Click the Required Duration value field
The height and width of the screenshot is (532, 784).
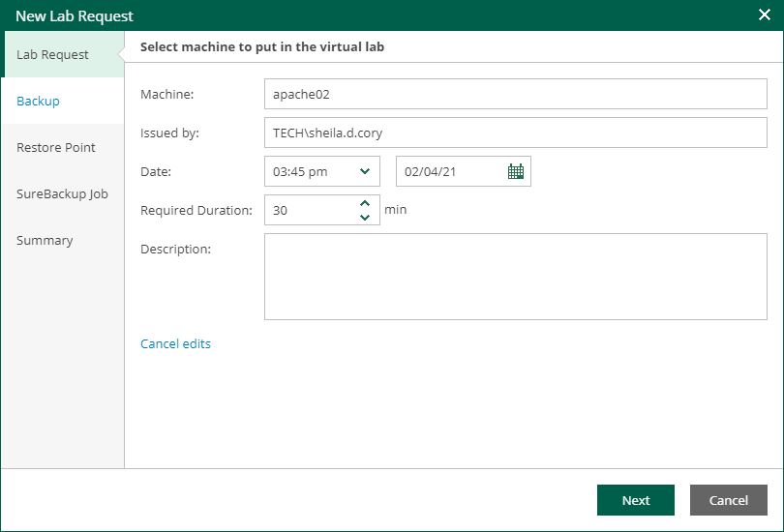[x=308, y=210]
